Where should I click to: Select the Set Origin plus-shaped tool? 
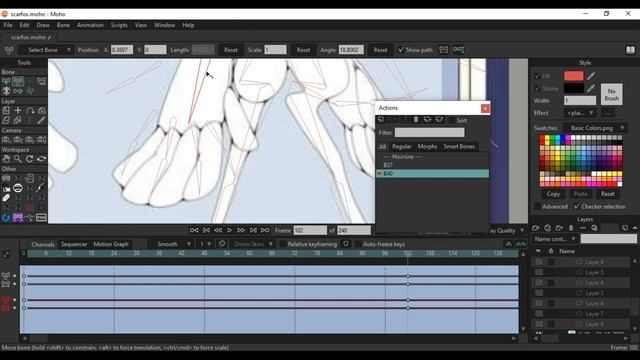[18, 111]
